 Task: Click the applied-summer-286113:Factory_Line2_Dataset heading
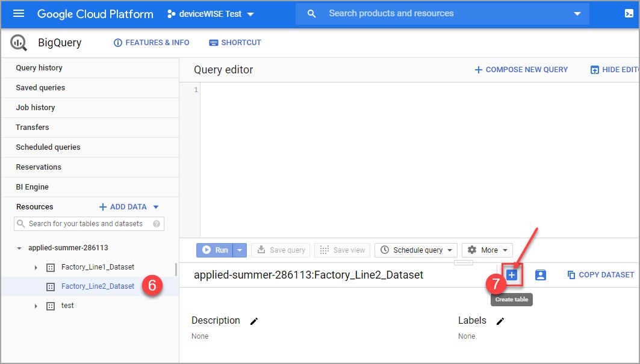[309, 275]
